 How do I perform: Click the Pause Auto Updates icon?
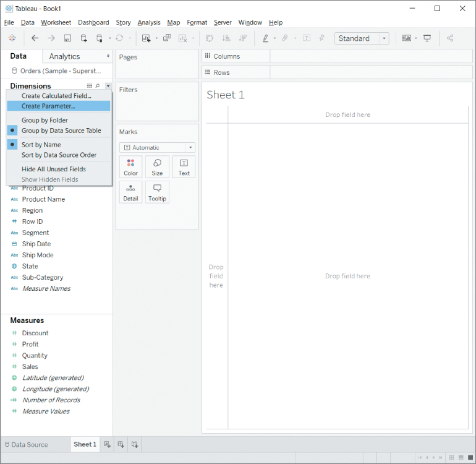[100, 38]
